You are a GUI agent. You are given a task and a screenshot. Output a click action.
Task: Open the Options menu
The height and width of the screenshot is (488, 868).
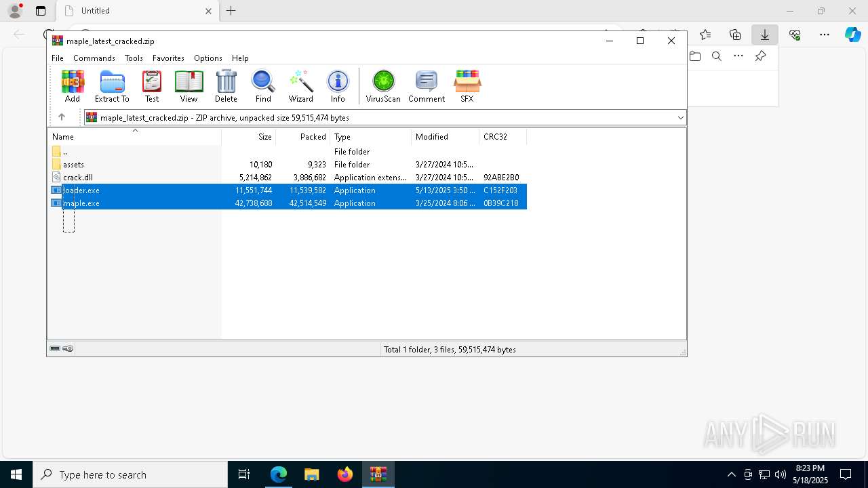pyautogui.click(x=208, y=58)
